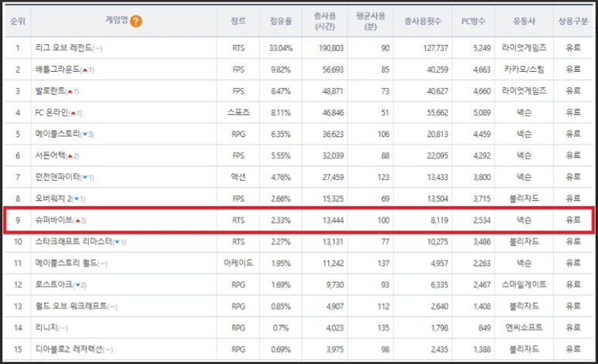Image resolution: width=598 pixels, height=364 pixels.
Task: Select the 127,737 usage count cell
Action: tap(436, 48)
